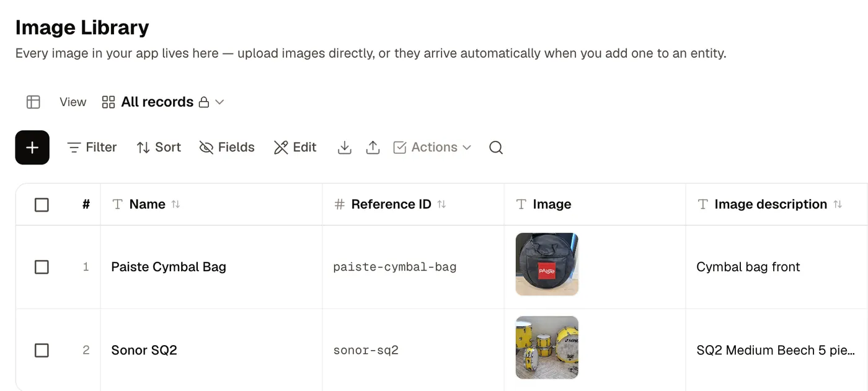
Task: Click the black plus add-record button
Action: 32,147
